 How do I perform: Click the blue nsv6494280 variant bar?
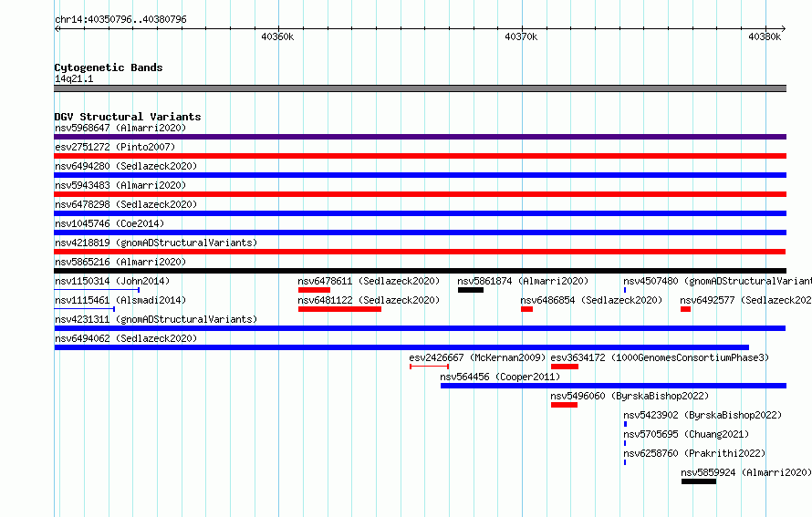pos(420,175)
